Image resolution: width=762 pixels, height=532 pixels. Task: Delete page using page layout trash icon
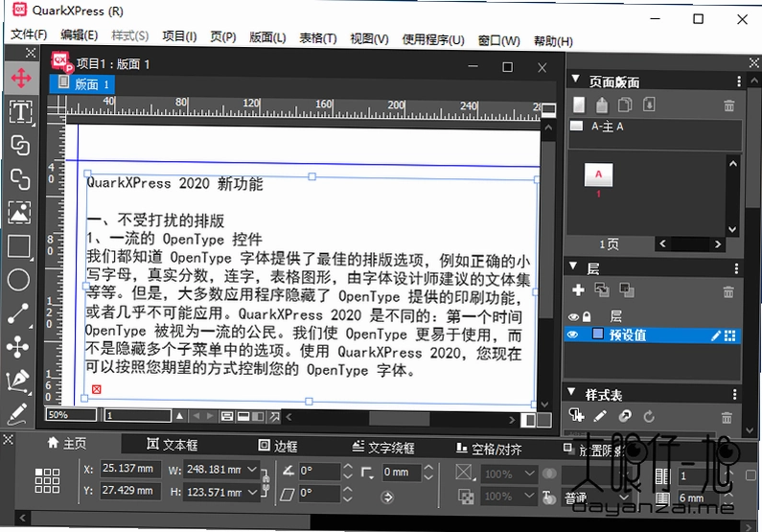(x=729, y=104)
